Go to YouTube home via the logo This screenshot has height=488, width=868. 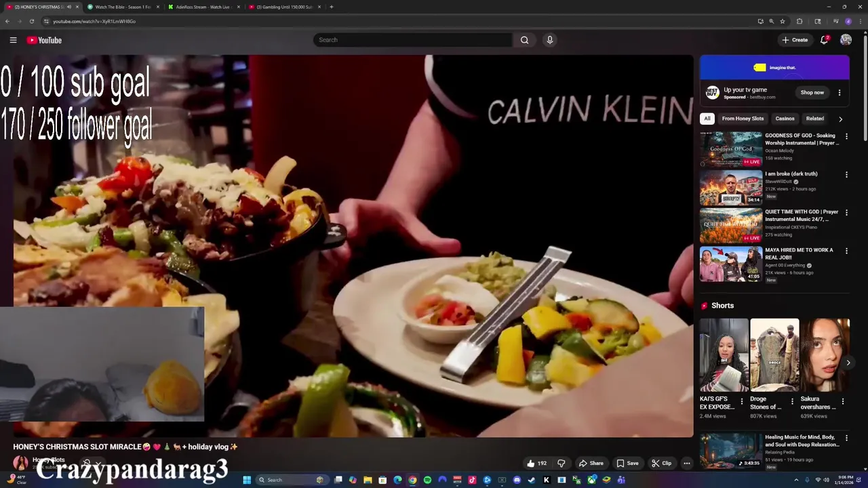(x=44, y=40)
